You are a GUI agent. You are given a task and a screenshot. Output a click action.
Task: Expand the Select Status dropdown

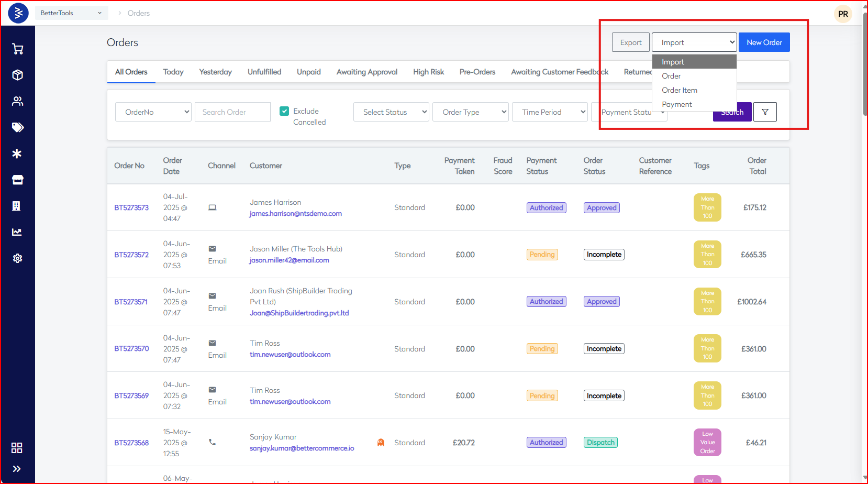391,112
